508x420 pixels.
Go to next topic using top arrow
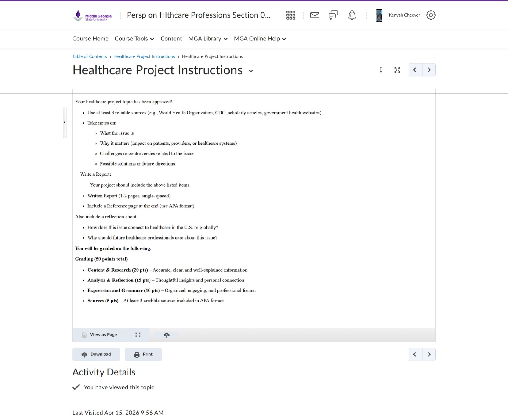coord(429,70)
